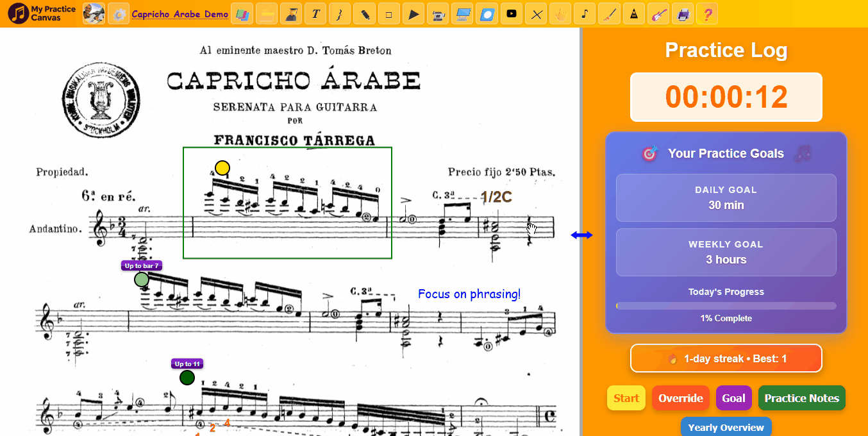Open the Capricho Arabe Demo title link
868x436 pixels.
click(180, 14)
